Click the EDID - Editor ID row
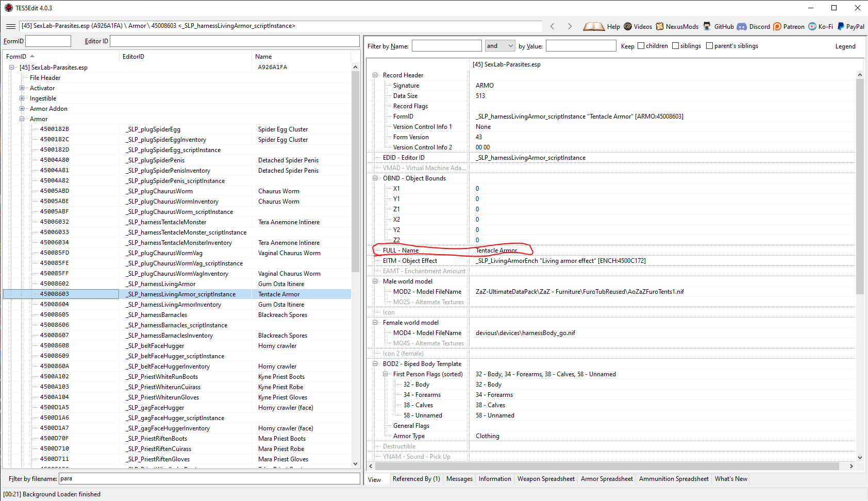 (x=611, y=158)
